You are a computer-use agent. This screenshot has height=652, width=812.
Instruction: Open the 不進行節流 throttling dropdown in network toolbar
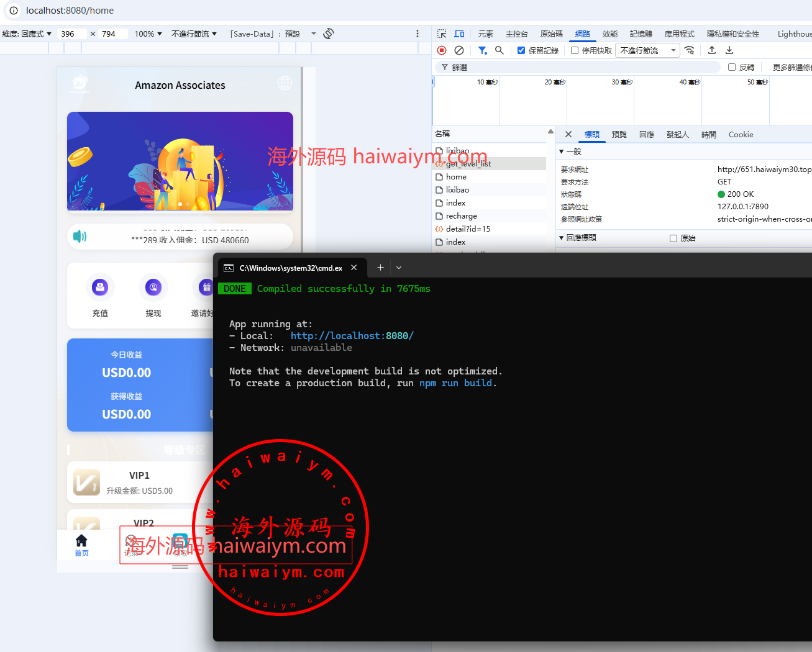coord(647,50)
